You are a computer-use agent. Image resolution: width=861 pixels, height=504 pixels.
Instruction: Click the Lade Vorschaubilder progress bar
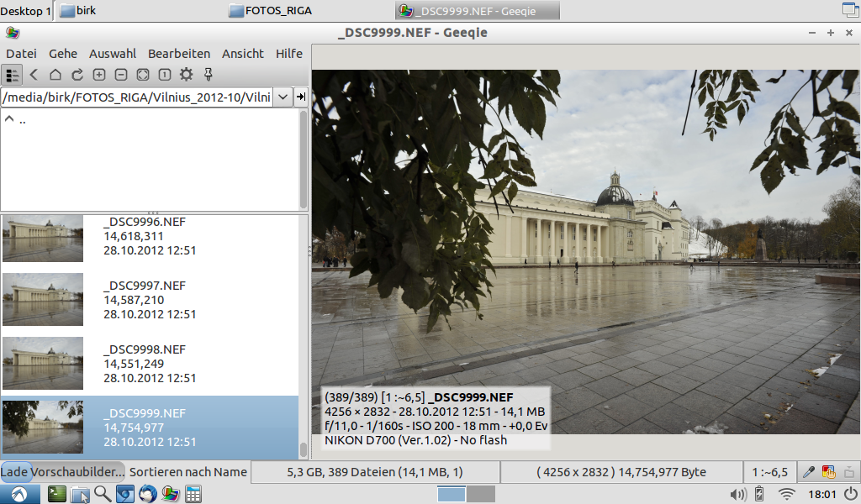[x=62, y=472]
